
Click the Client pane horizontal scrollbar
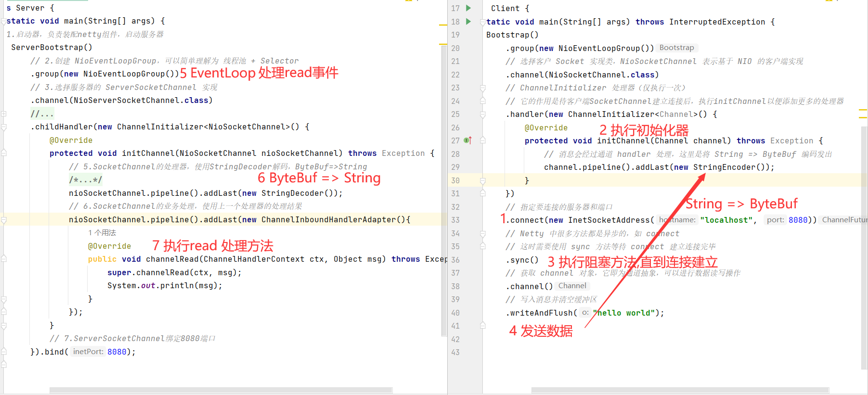point(680,390)
